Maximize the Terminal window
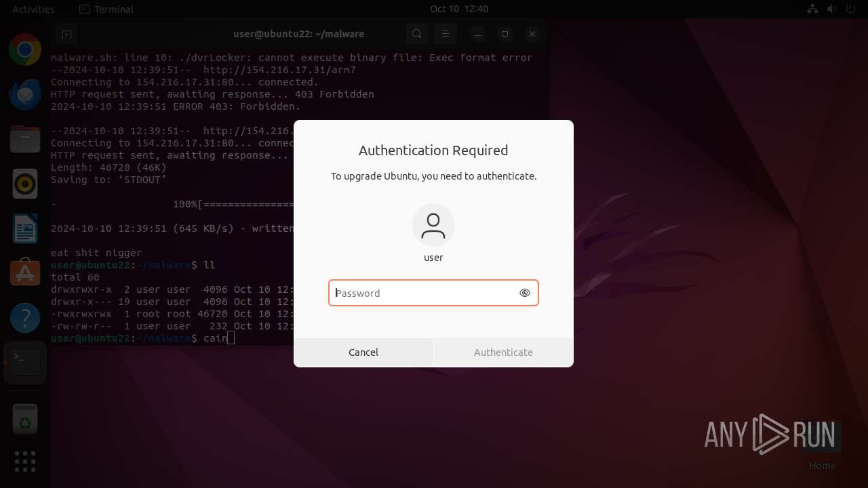Screen dimensions: 868x488 [505, 34]
